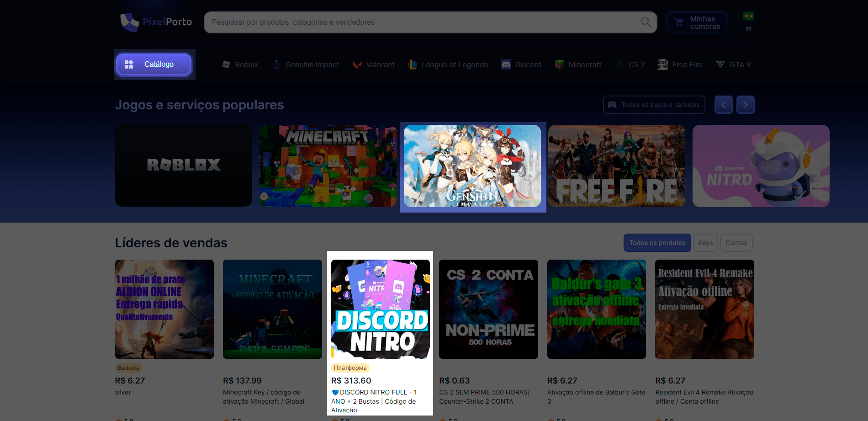
Task: Click the silver product title
Action: pyautogui.click(x=123, y=392)
